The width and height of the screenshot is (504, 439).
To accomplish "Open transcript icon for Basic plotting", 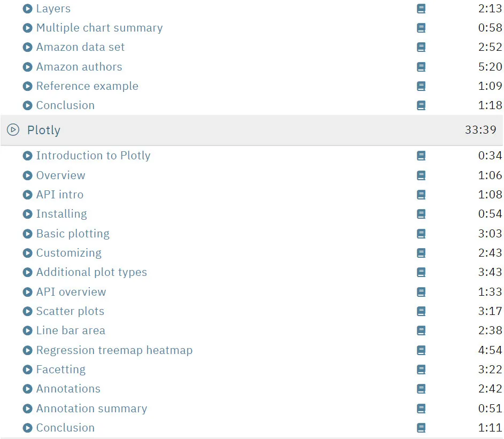I will point(421,234).
